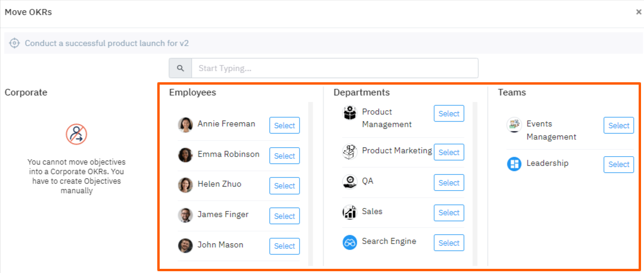
Task: Click the Search Engine department icon
Action: click(x=350, y=242)
